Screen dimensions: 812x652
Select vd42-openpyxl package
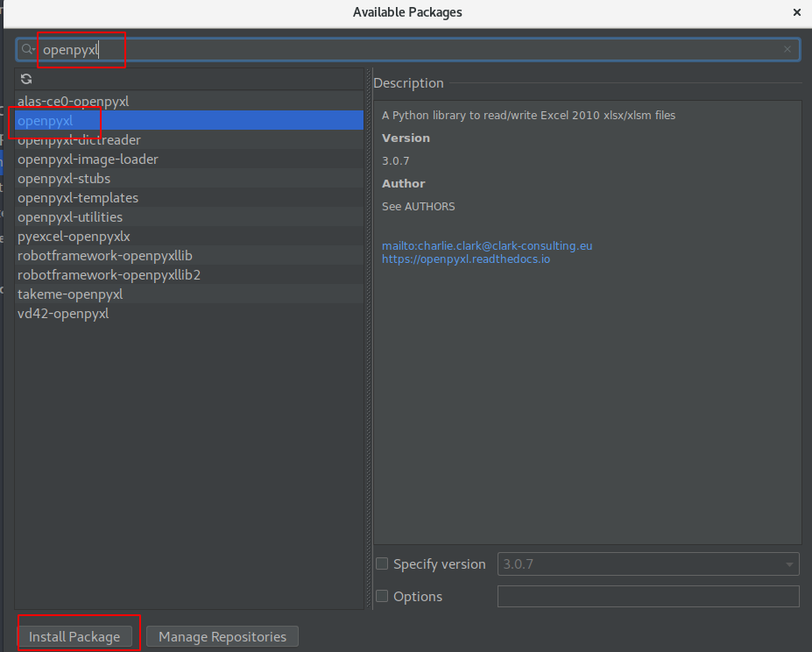click(x=189, y=313)
